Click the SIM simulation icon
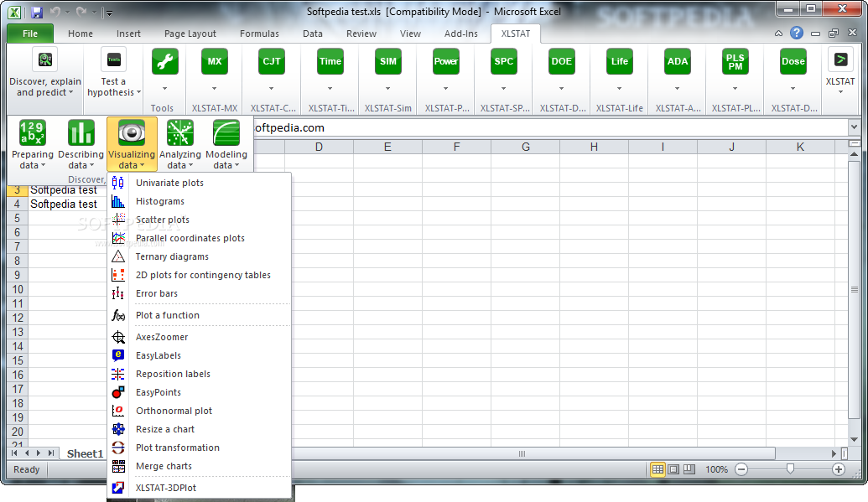Image resolution: width=868 pixels, height=502 pixels. click(x=388, y=61)
